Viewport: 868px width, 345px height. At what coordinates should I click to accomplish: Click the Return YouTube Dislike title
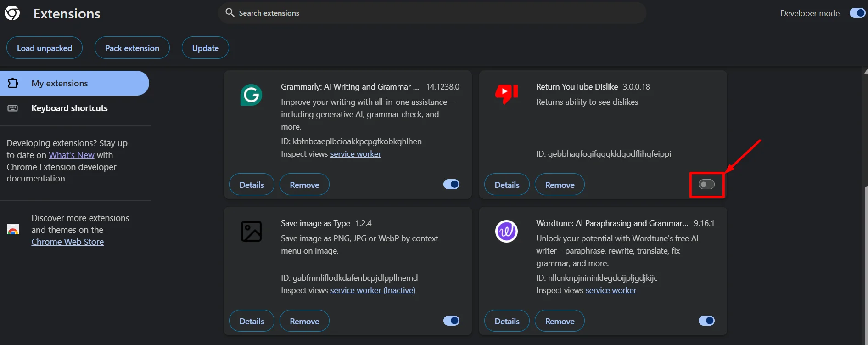pos(577,87)
